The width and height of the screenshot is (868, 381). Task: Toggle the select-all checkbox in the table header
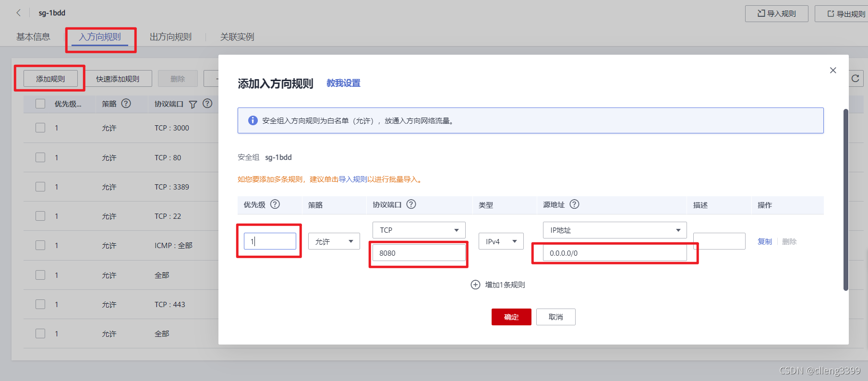40,104
